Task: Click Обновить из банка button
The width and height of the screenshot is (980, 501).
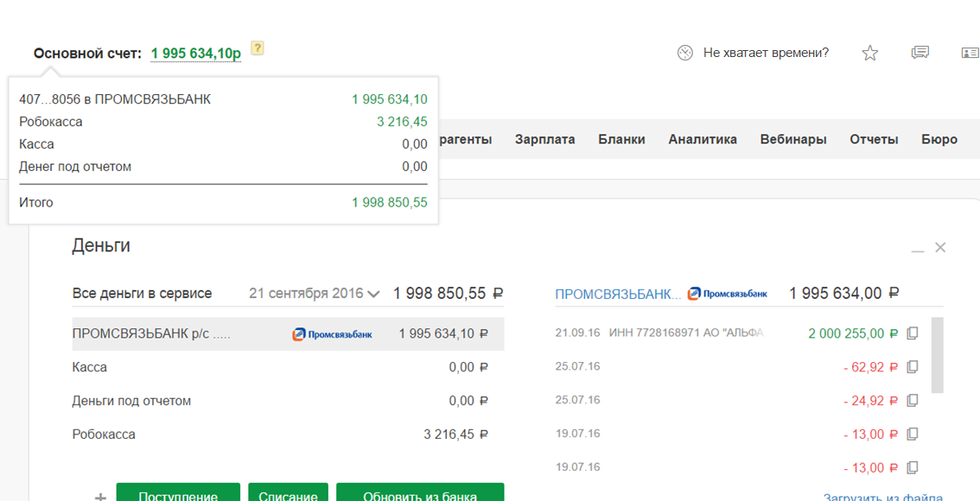Action: (420, 492)
